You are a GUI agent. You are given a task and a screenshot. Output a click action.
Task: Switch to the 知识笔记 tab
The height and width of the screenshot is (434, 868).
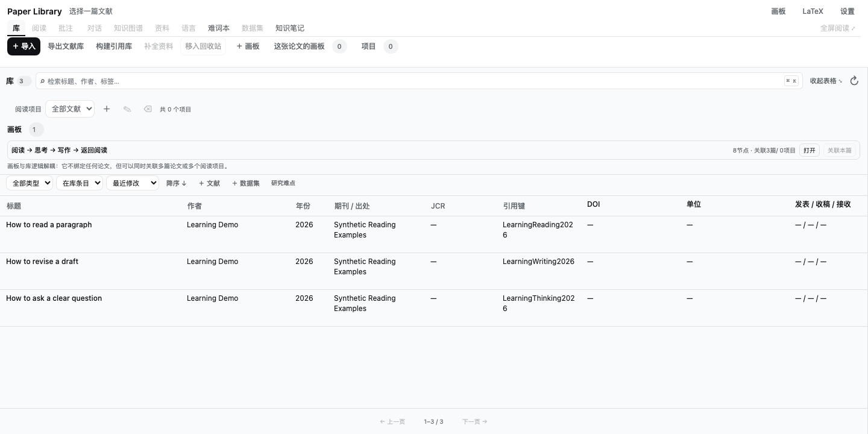click(290, 28)
